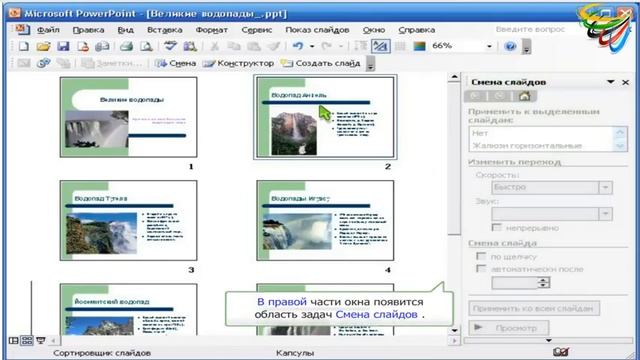Screen dimensions: 640x360
Task: Expand the Standard toolbar options arrow
Action: [x=527, y=47]
